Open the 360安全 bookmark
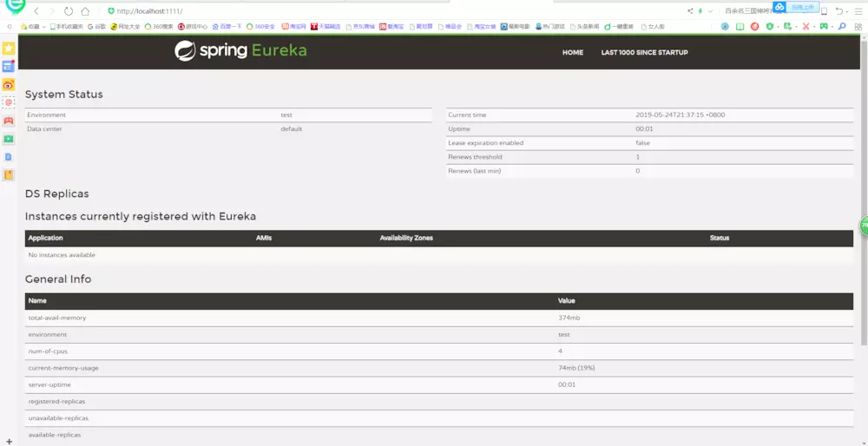 click(260, 26)
